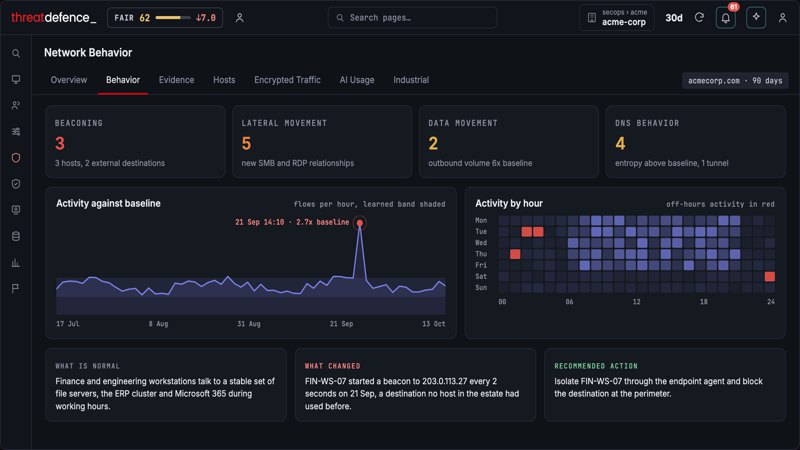Open the users icon in the sidebar

point(16,105)
